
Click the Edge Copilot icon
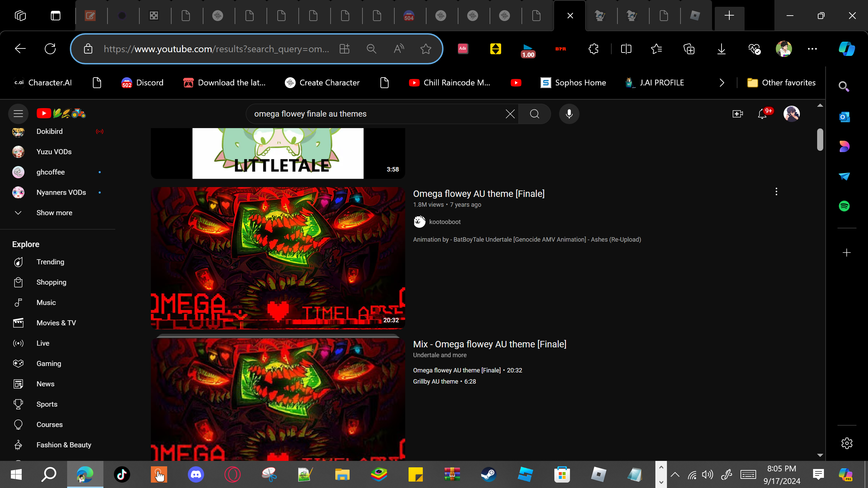click(x=847, y=49)
